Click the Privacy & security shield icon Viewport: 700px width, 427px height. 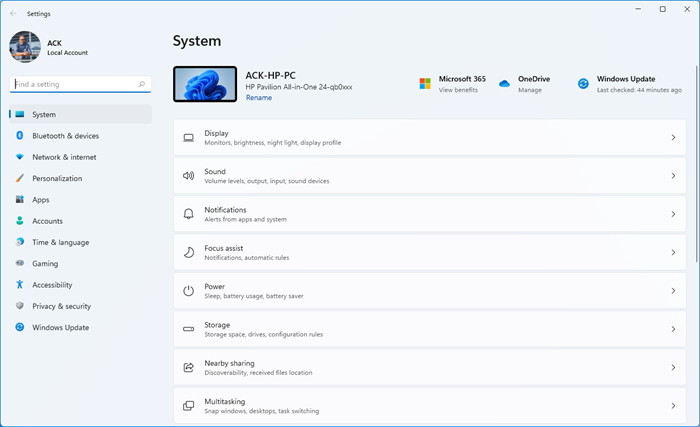pyautogui.click(x=19, y=306)
